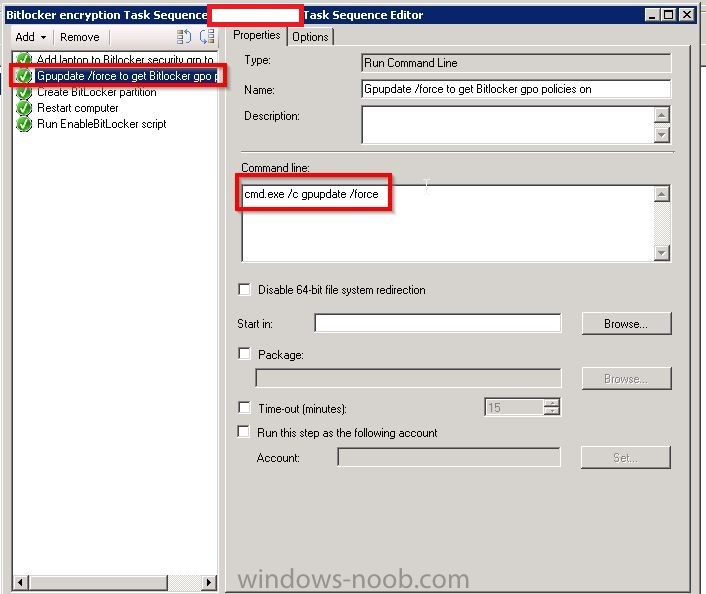This screenshot has height=594, width=706.
Task: Click green check icon beside Run EnableBitLocker script
Action: pyautogui.click(x=24, y=124)
